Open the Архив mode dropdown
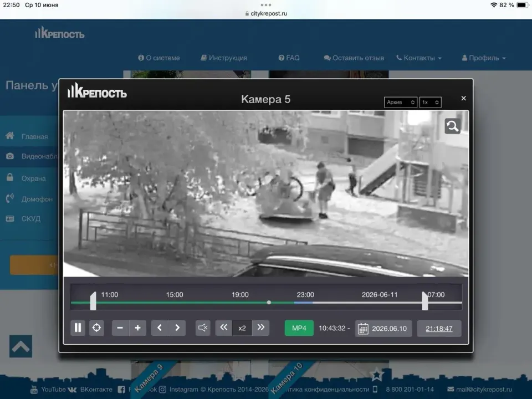532x399 pixels. [x=400, y=102]
